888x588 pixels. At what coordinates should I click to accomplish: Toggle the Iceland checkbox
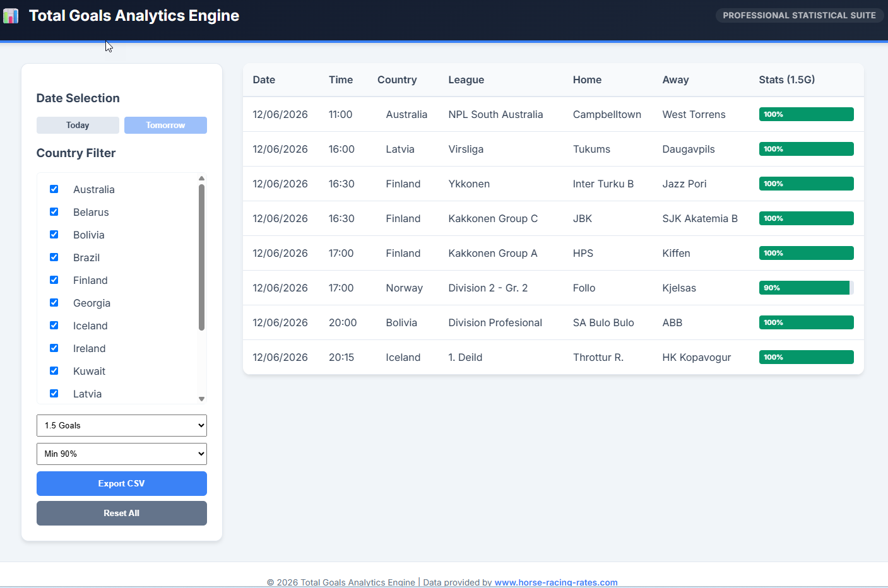tap(54, 326)
